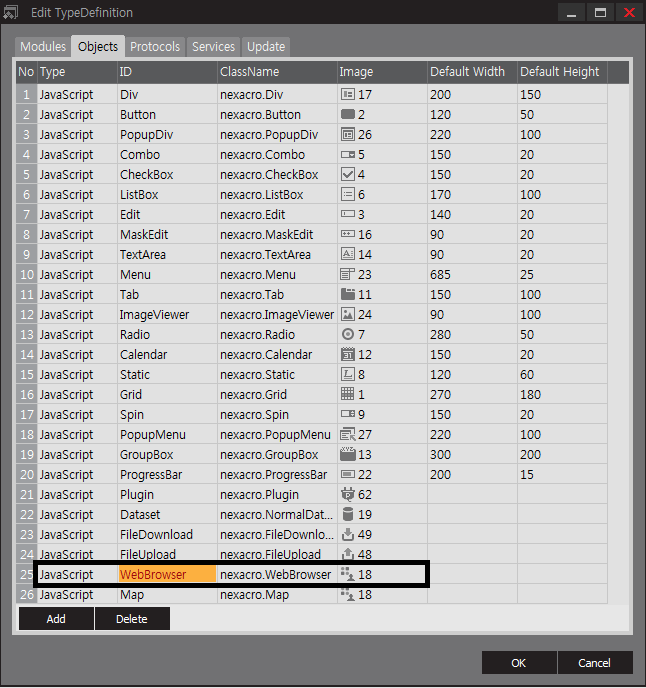Click the Tab row image icon 11
The height and width of the screenshot is (688, 646).
tap(348, 294)
